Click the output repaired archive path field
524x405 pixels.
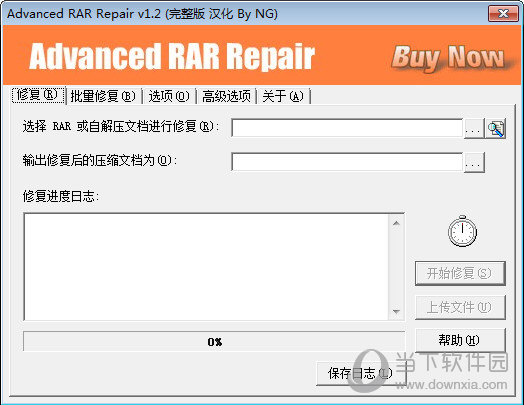coord(347,162)
